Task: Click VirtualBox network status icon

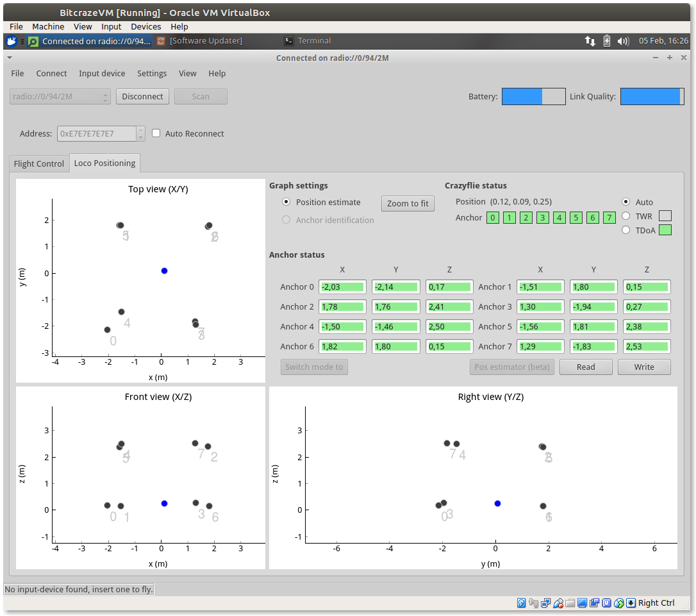Action: (546, 603)
